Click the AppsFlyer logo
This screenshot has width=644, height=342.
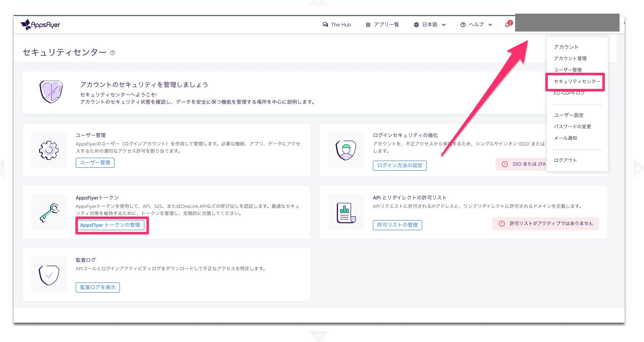tap(41, 25)
